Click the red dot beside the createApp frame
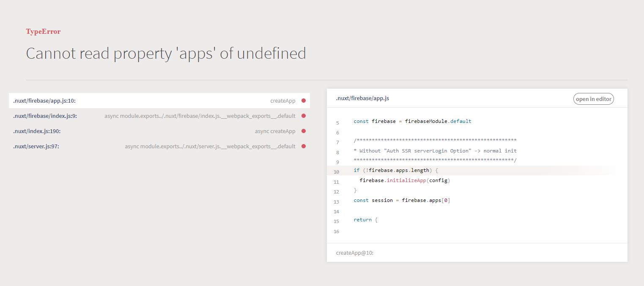 click(304, 101)
